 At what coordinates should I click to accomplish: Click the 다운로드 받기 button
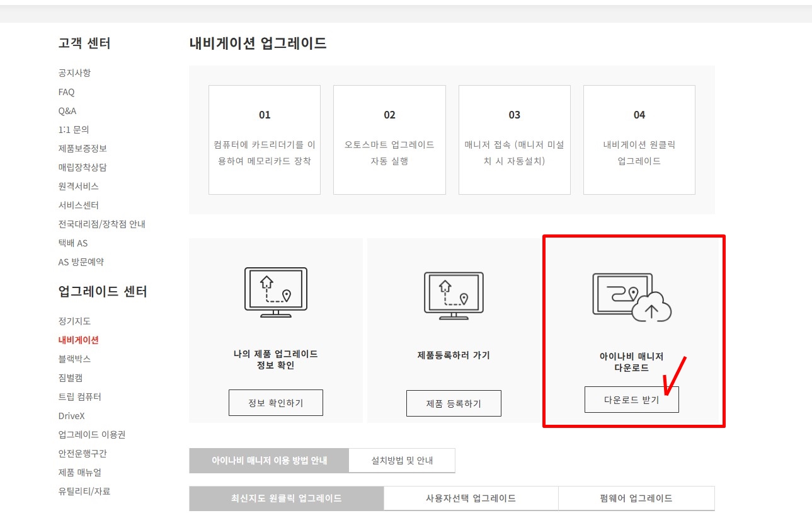click(632, 400)
